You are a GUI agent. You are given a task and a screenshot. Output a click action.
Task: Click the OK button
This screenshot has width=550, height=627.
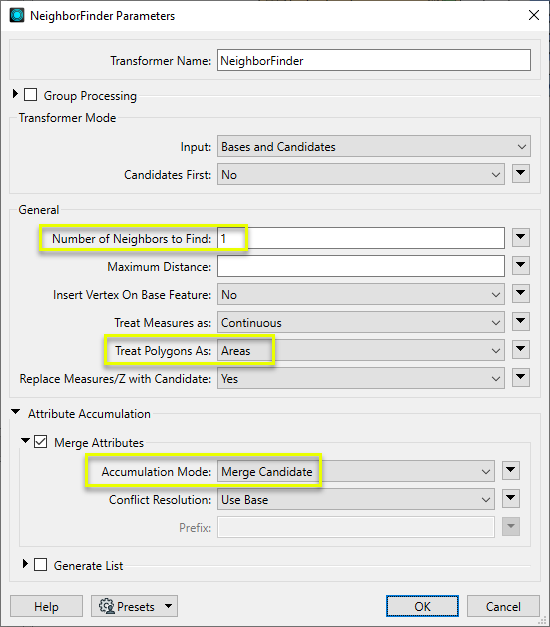point(422,606)
